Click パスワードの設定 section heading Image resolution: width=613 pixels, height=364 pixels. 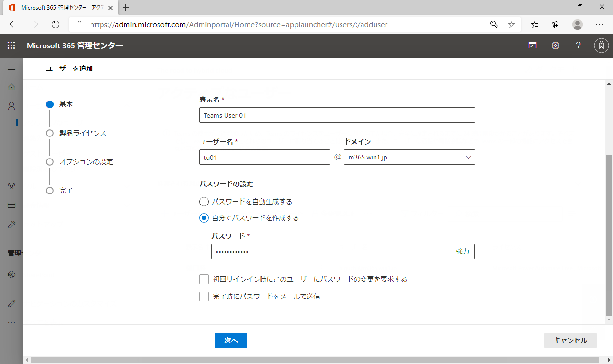(226, 184)
